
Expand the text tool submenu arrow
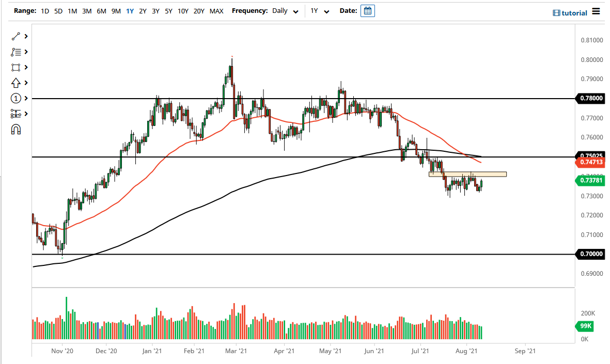[26, 52]
